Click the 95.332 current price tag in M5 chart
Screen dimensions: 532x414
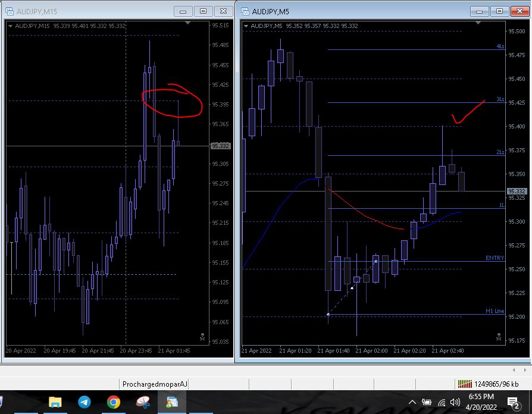(x=517, y=191)
